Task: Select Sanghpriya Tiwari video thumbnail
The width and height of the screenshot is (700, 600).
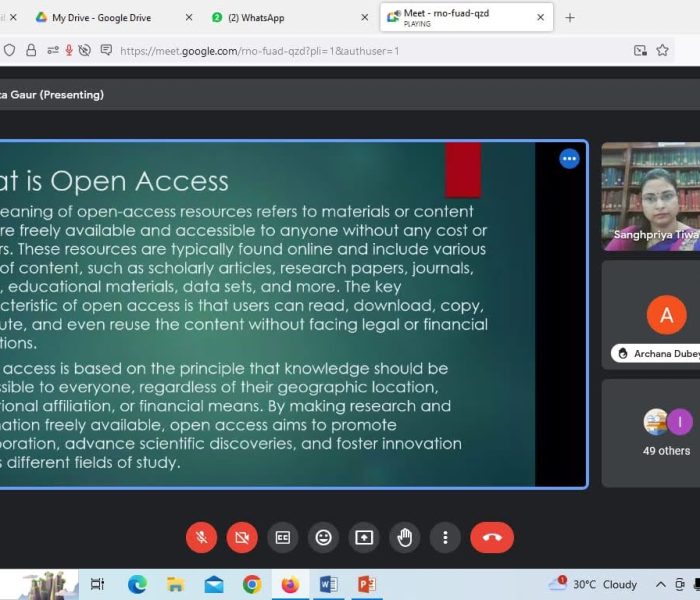Action: coord(651,196)
